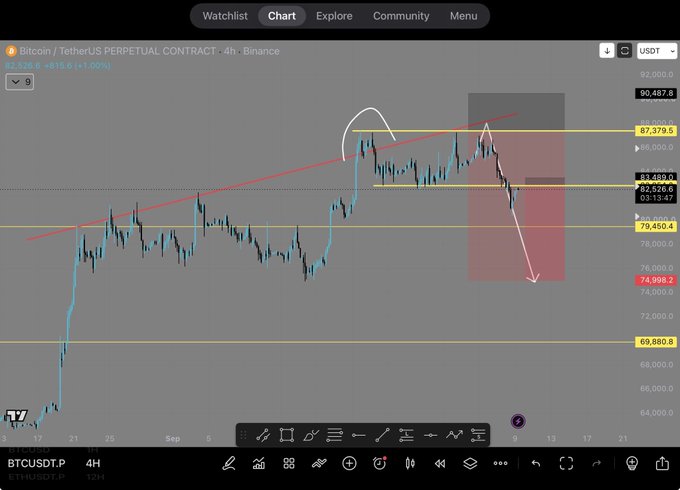Tap the Bitcoin / TetherUS PERPETUAL CONTRACT title
Viewport: 680px width, 490px height.
point(118,51)
